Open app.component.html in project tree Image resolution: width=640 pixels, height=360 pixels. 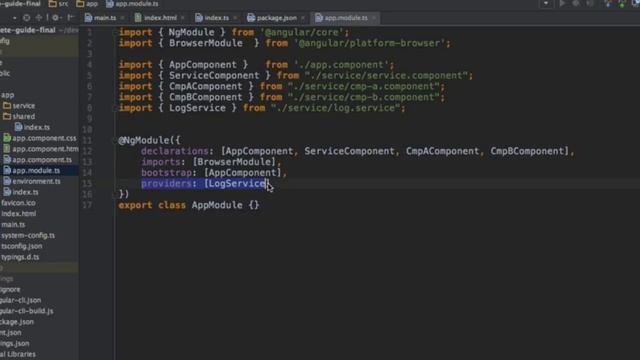coord(45,149)
